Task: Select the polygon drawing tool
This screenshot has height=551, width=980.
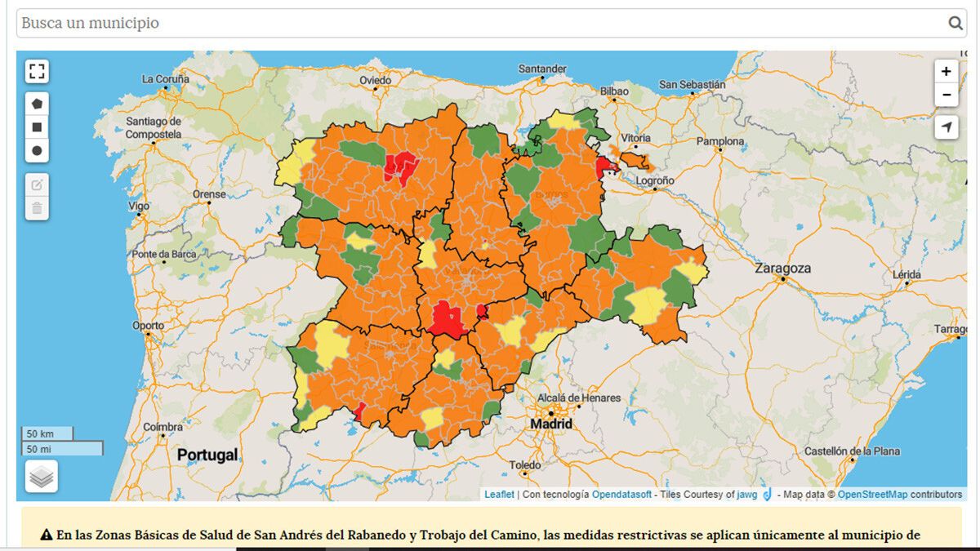Action: 37,104
